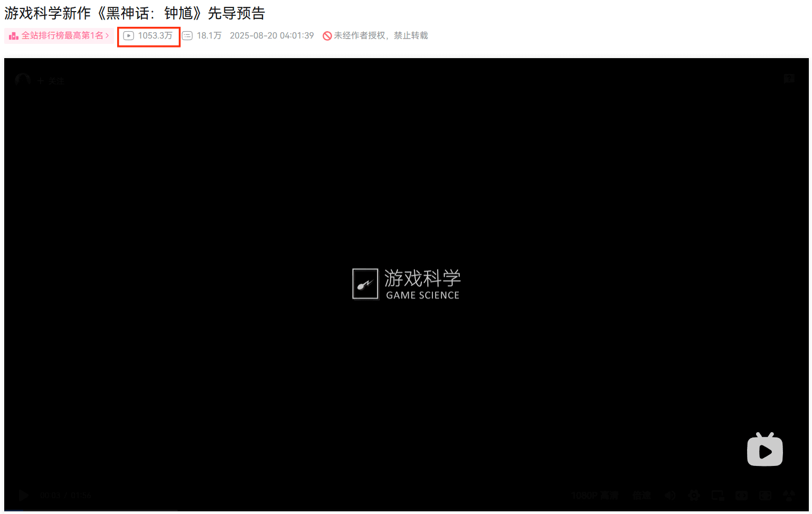
Task: Enter fullscreen with the fullscreen icon
Action: pyautogui.click(x=789, y=496)
